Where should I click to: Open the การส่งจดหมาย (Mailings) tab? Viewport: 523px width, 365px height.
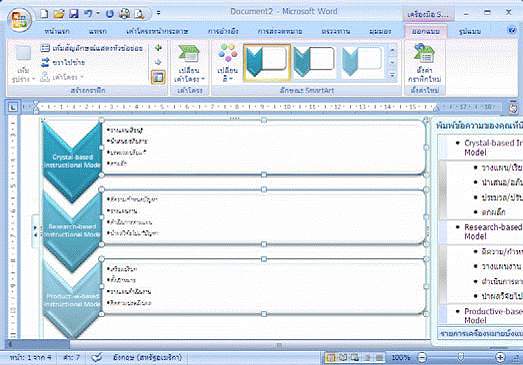click(x=280, y=31)
